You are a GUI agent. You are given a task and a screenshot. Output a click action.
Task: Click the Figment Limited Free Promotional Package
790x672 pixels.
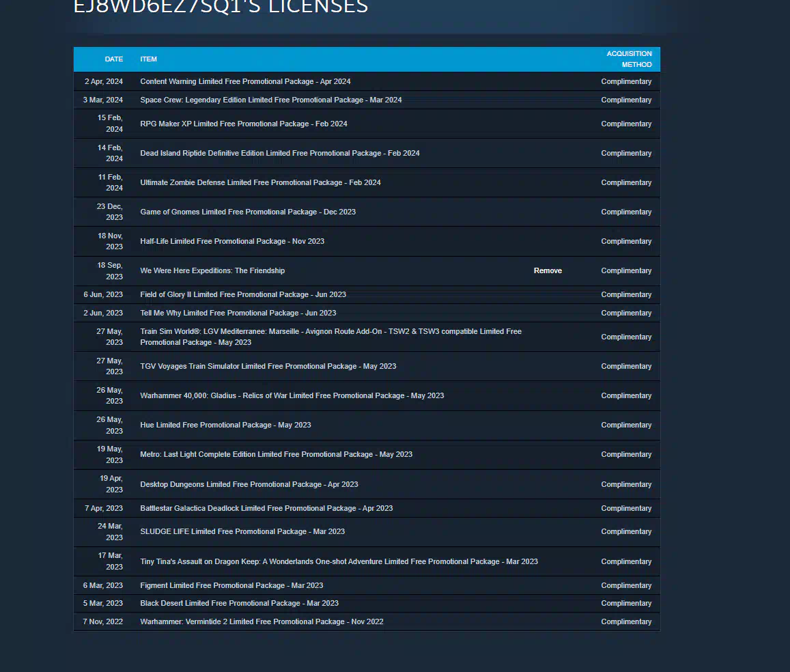point(231,585)
